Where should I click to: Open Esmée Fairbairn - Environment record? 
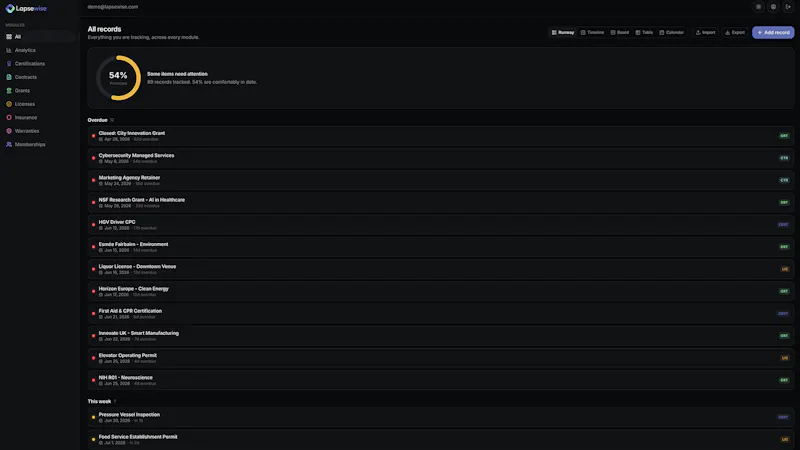(440, 247)
